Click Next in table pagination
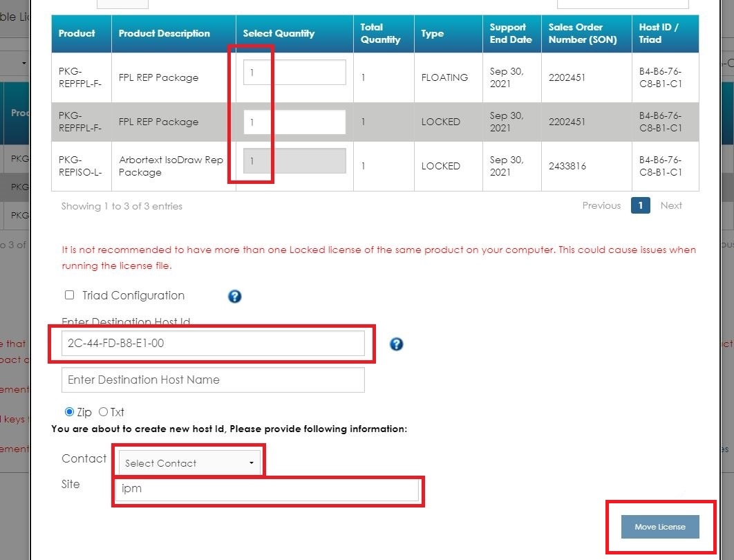Image resolution: width=734 pixels, height=560 pixels. point(670,205)
